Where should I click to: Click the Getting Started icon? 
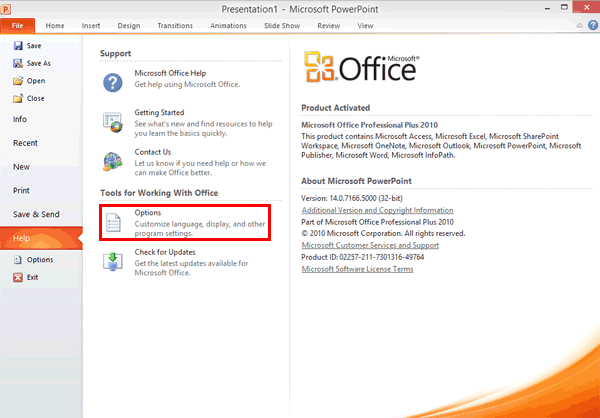[115, 122]
